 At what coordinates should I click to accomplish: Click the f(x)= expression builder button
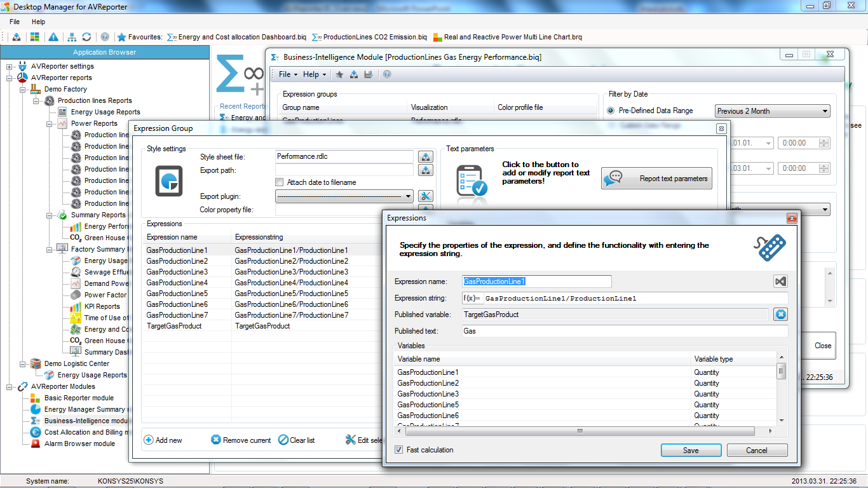[472, 298]
